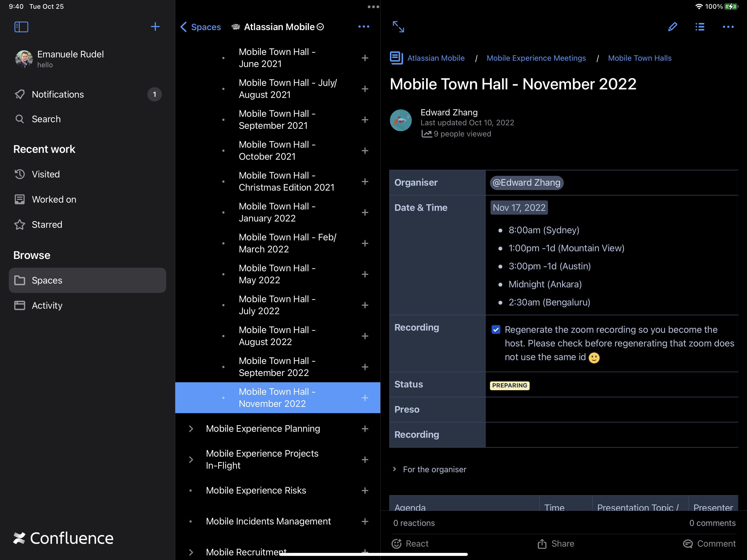
Task: Edit page with the pencil icon
Action: click(x=672, y=27)
